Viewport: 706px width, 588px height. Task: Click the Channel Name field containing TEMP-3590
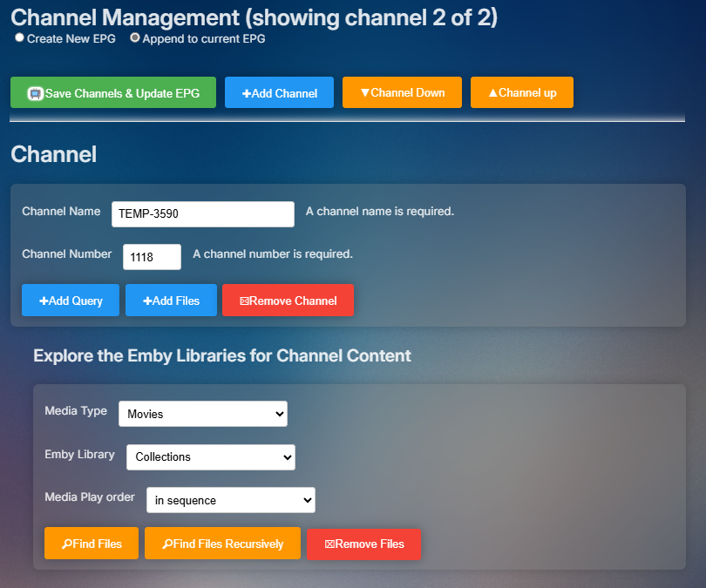(x=203, y=214)
